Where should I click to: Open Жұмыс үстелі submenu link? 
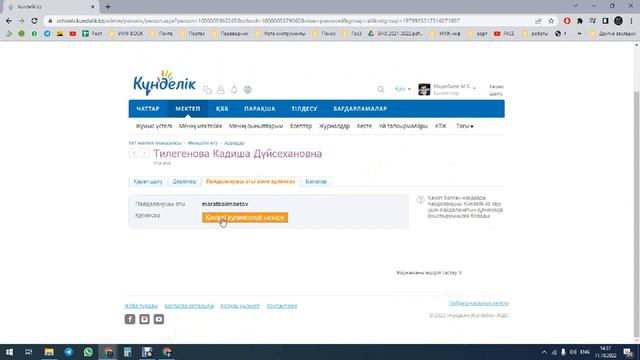click(x=154, y=126)
